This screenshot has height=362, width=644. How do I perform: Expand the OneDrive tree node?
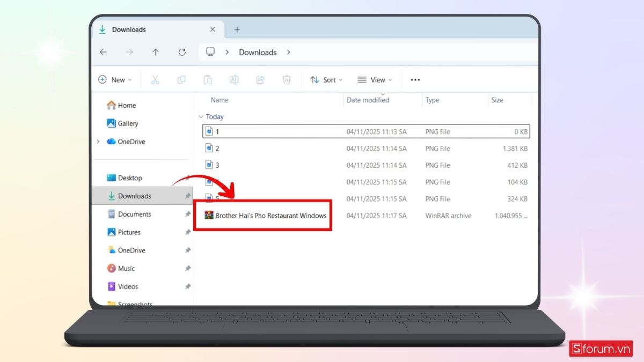(x=98, y=142)
